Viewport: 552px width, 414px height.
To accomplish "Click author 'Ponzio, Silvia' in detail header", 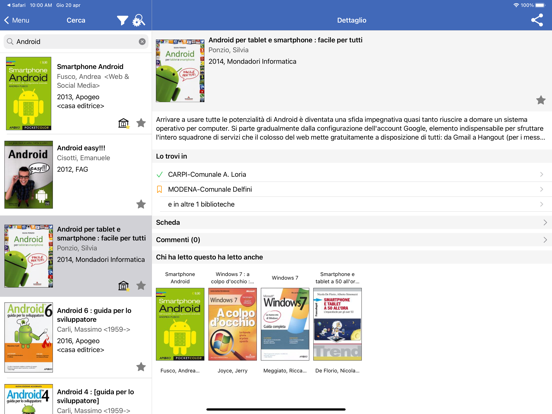I will [228, 50].
